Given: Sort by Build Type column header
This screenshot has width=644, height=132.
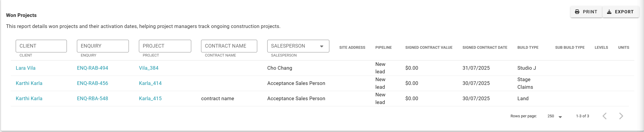Looking at the screenshot, I should (528, 47).
